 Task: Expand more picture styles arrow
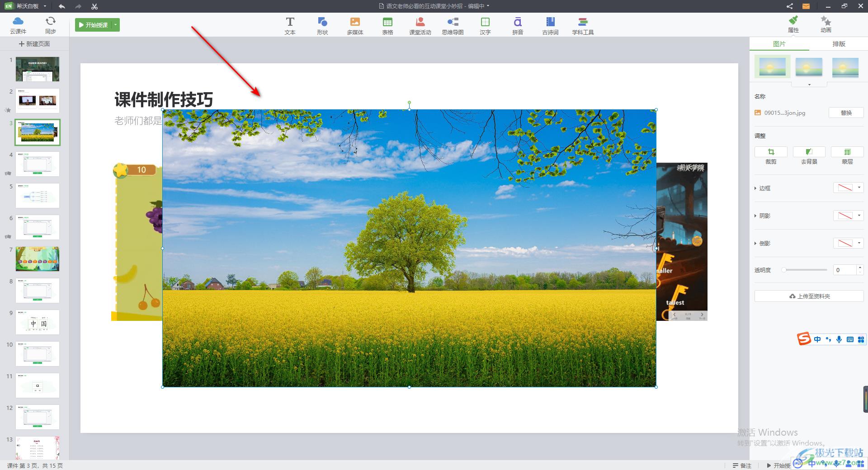pyautogui.click(x=809, y=85)
